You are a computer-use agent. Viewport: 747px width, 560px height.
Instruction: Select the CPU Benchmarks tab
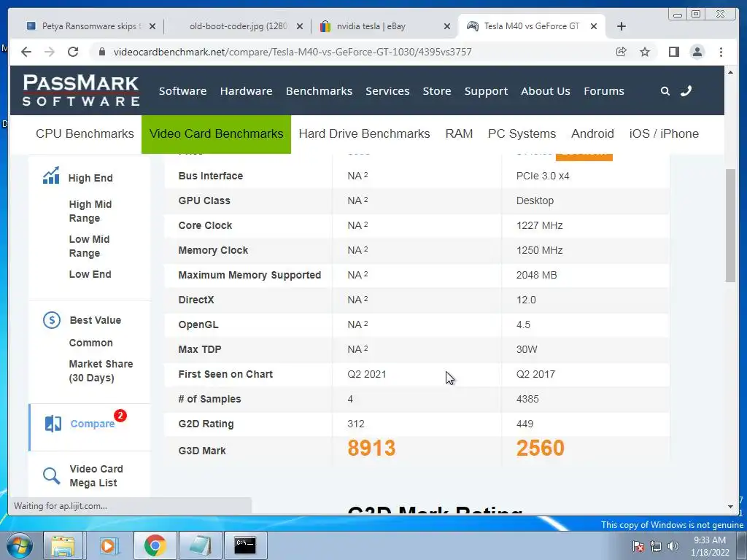point(85,134)
